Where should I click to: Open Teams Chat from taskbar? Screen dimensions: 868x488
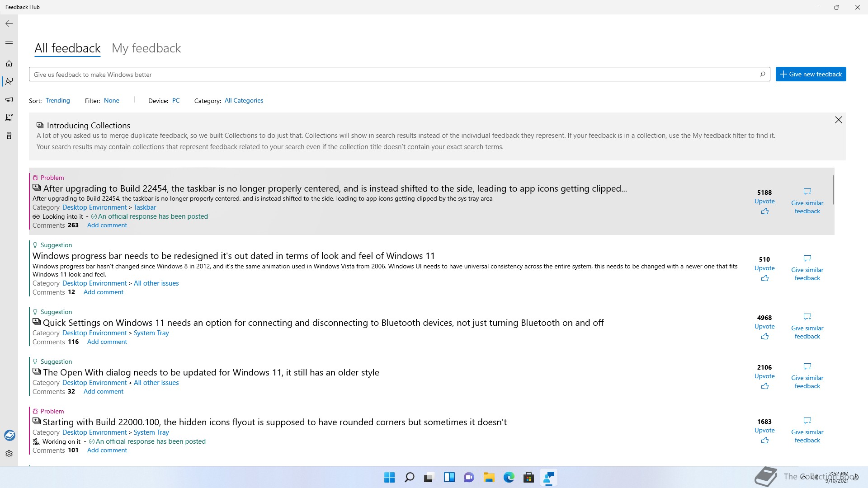[x=469, y=478]
